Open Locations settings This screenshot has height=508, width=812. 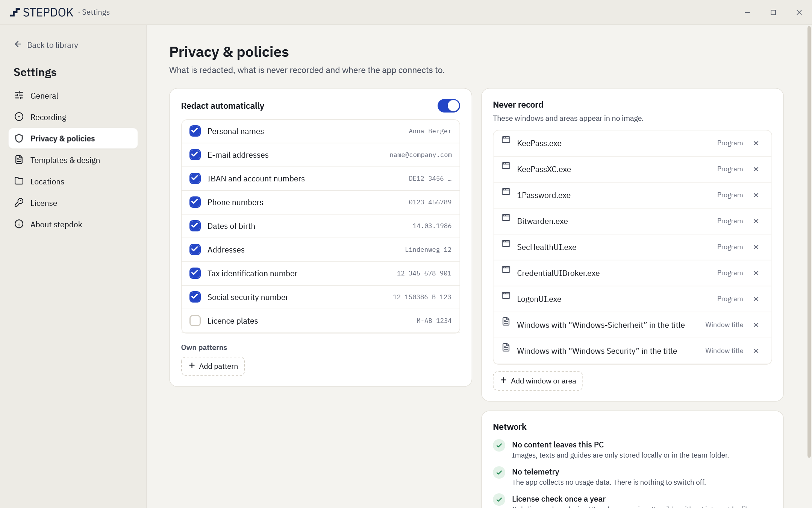pyautogui.click(x=73, y=181)
